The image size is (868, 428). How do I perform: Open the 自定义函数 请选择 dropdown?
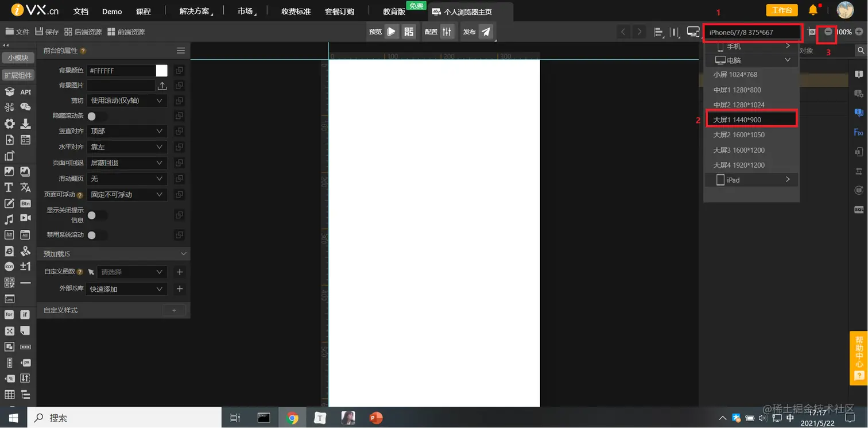coord(133,272)
